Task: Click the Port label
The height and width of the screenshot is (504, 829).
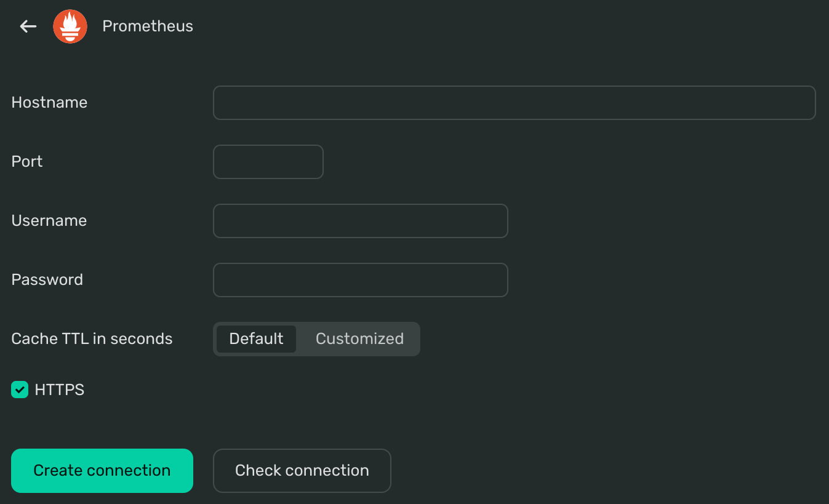Action: coord(27,162)
